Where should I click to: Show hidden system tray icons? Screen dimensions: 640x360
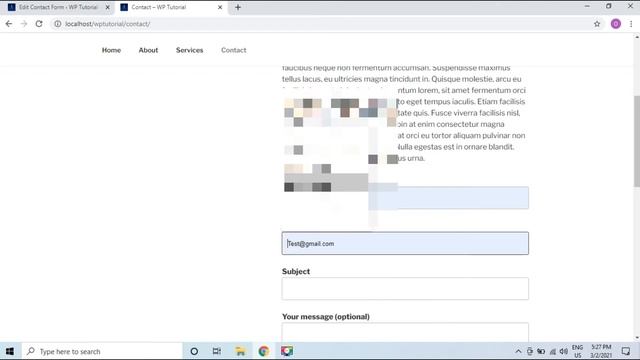(x=518, y=351)
